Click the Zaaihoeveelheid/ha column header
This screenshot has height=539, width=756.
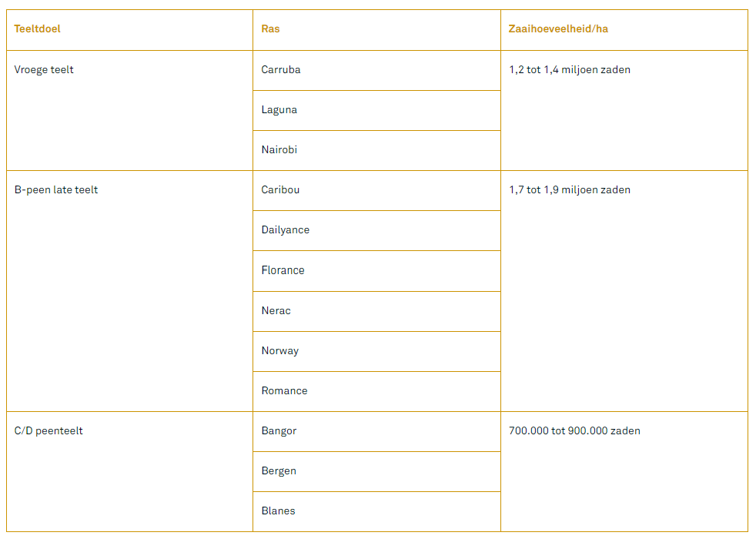click(x=559, y=29)
